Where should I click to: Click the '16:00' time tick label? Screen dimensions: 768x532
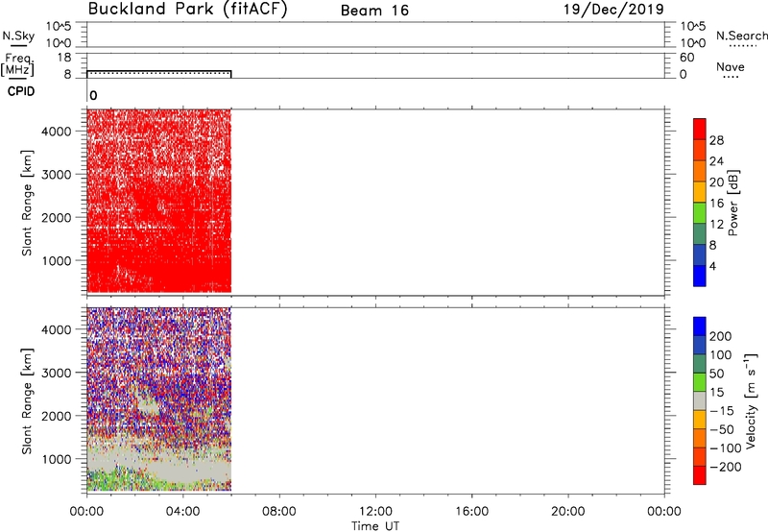[471, 512]
